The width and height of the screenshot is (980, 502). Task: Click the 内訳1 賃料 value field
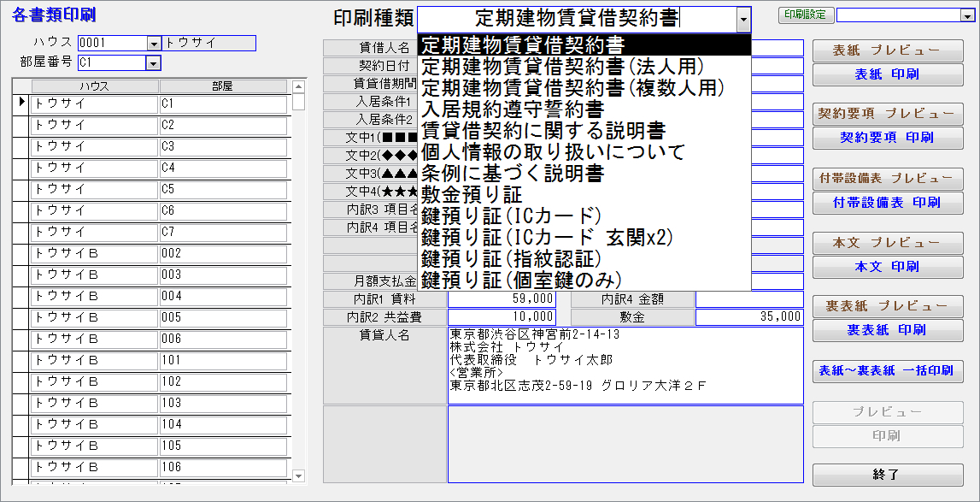click(x=501, y=299)
